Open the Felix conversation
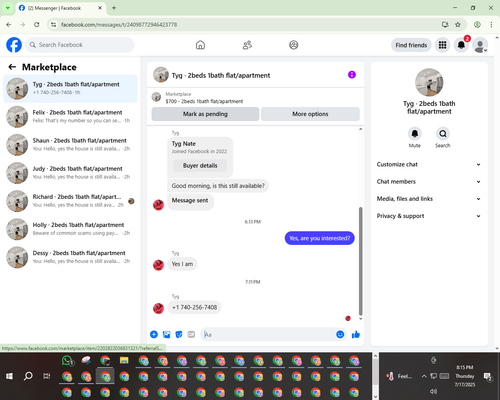Screen dimensions: 500x400 [70, 117]
